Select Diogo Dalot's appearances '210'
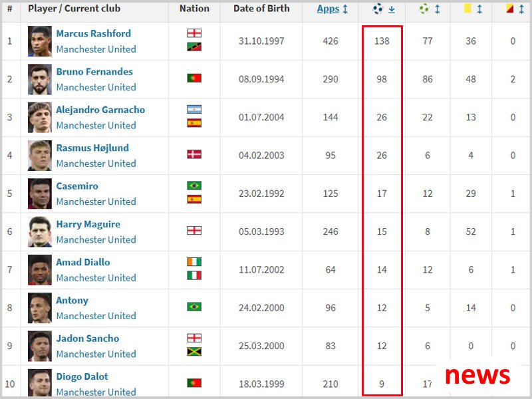Viewport: 532px width, 399px height. [x=331, y=384]
